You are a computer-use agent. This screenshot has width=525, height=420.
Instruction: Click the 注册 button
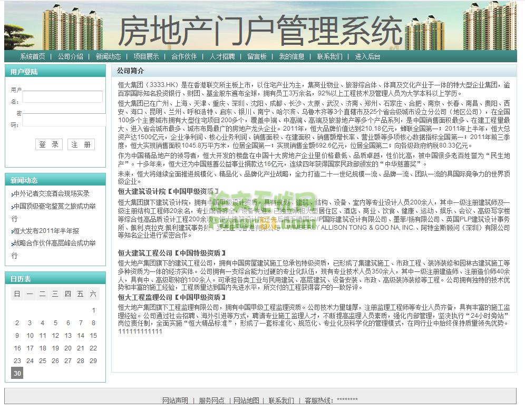point(81,144)
